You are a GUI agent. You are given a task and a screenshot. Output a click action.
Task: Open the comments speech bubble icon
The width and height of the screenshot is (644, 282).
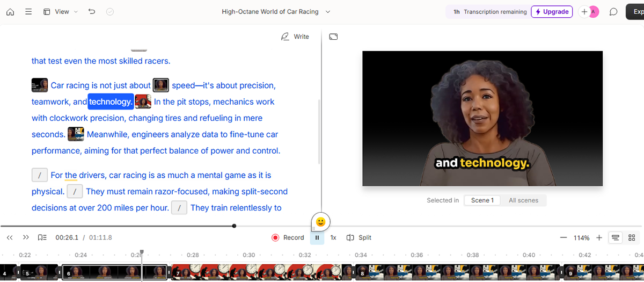(613, 12)
